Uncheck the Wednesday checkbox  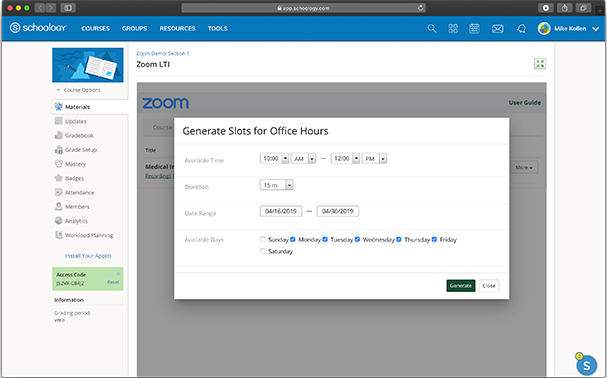pos(357,239)
